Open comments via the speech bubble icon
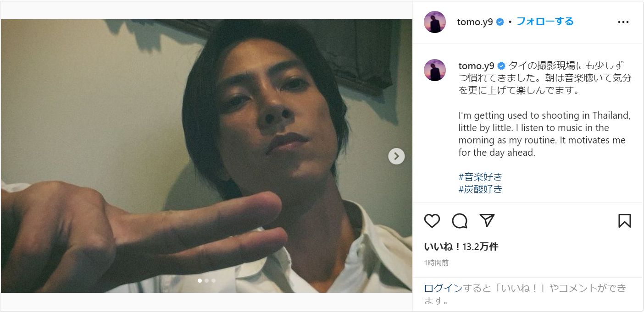 pos(460,221)
